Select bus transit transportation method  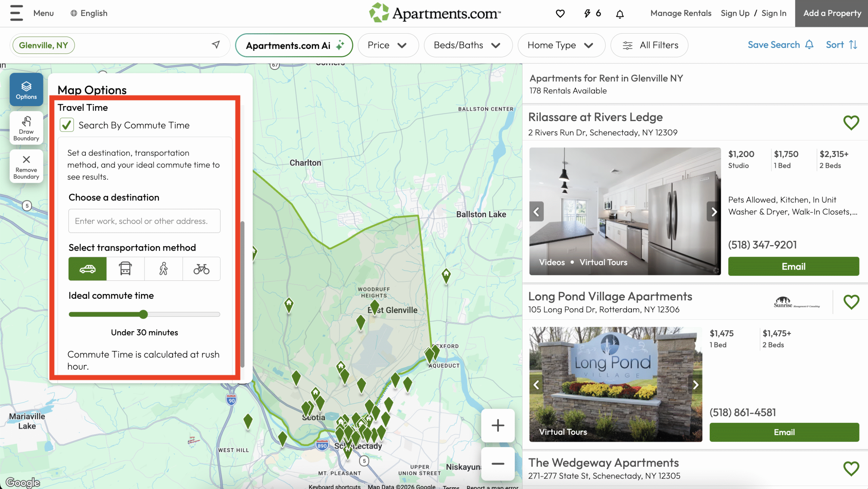pos(125,269)
